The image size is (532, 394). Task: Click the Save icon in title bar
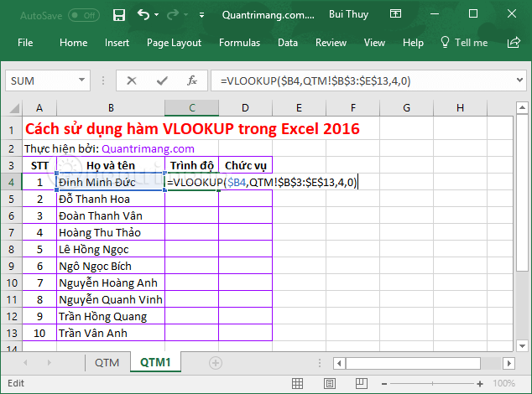pyautogui.click(x=119, y=15)
